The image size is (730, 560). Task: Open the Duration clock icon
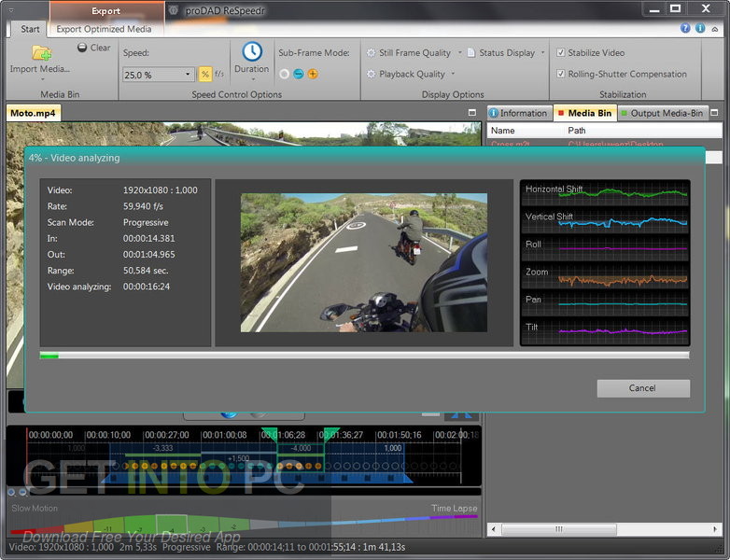pyautogui.click(x=252, y=51)
